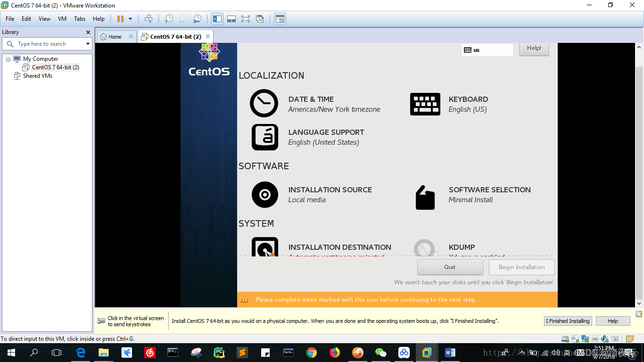Viewport: 644px width, 362px height.
Task: Open Baidu Netdisk from the taskbar
Action: [x=404, y=353]
